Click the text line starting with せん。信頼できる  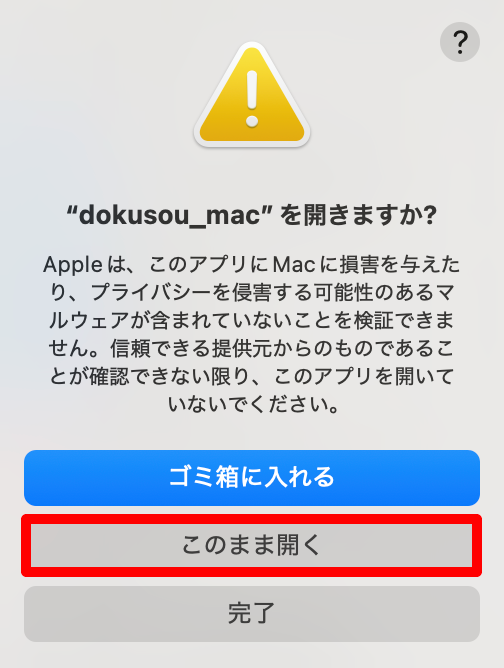[x=252, y=349]
